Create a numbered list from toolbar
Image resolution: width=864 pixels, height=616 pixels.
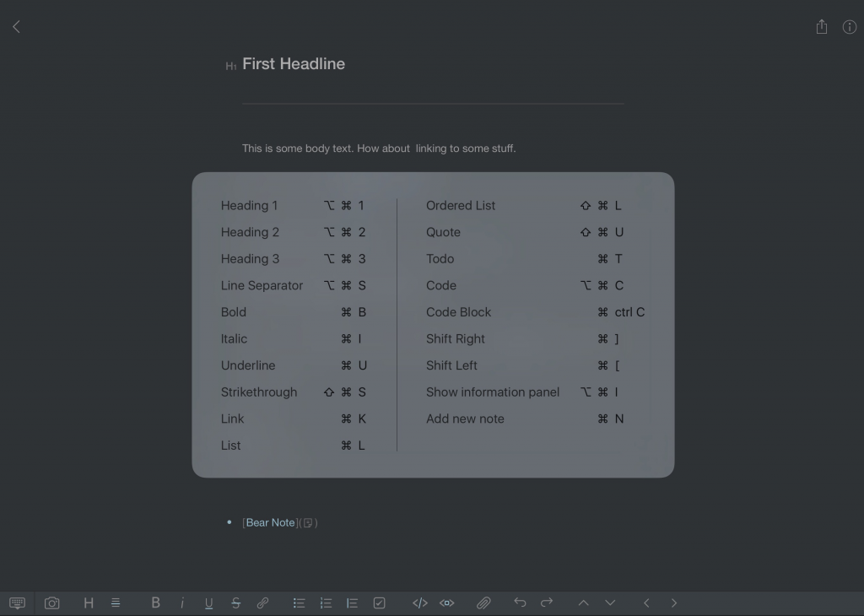coord(326,602)
